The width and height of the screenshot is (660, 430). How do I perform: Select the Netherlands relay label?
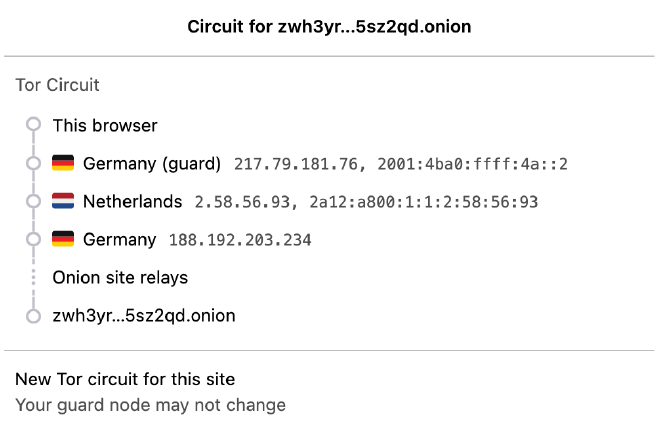click(x=132, y=201)
